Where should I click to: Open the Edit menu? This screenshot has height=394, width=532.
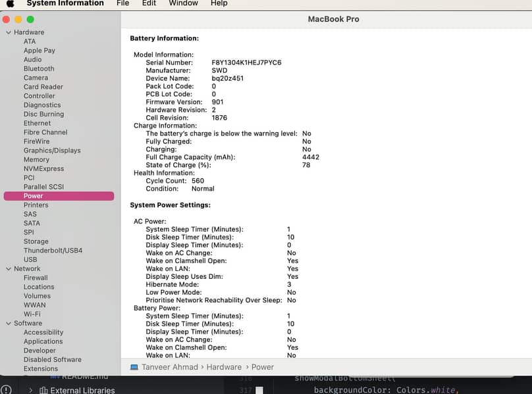coord(149,3)
